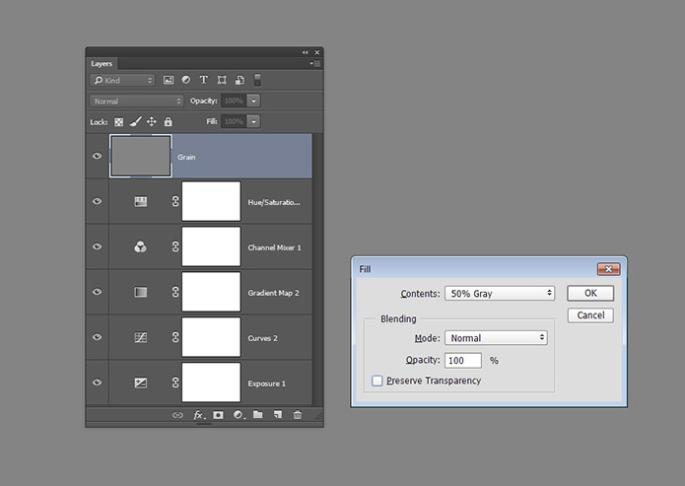
Task: Click the Opacity field in Fill dialog
Action: [463, 360]
